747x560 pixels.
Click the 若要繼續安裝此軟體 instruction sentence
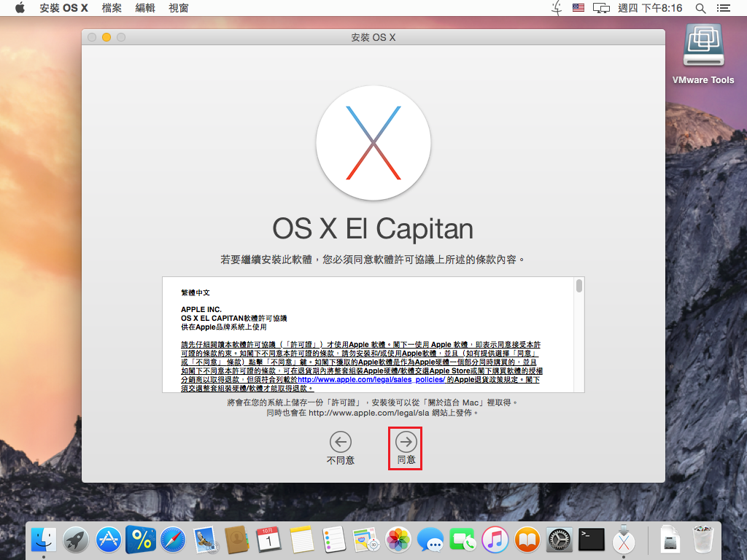pyautogui.click(x=373, y=260)
